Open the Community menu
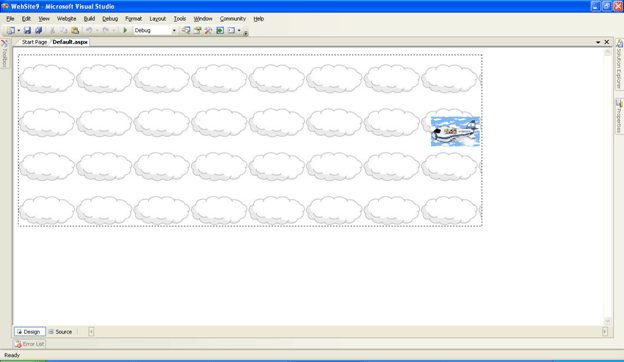Viewport: 624px width, 362px height. point(233,19)
